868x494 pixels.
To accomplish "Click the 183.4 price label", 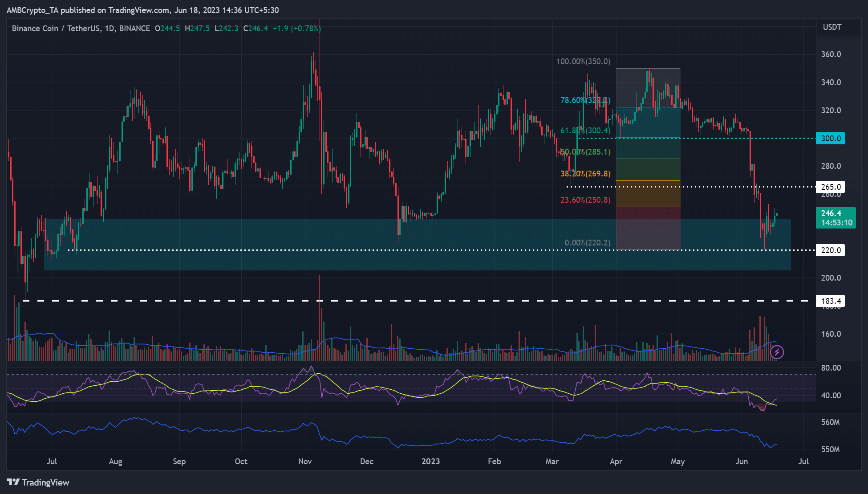I will click(x=830, y=301).
